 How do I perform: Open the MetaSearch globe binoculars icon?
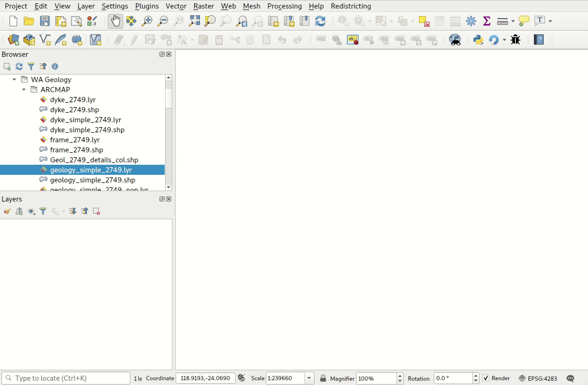click(x=455, y=40)
